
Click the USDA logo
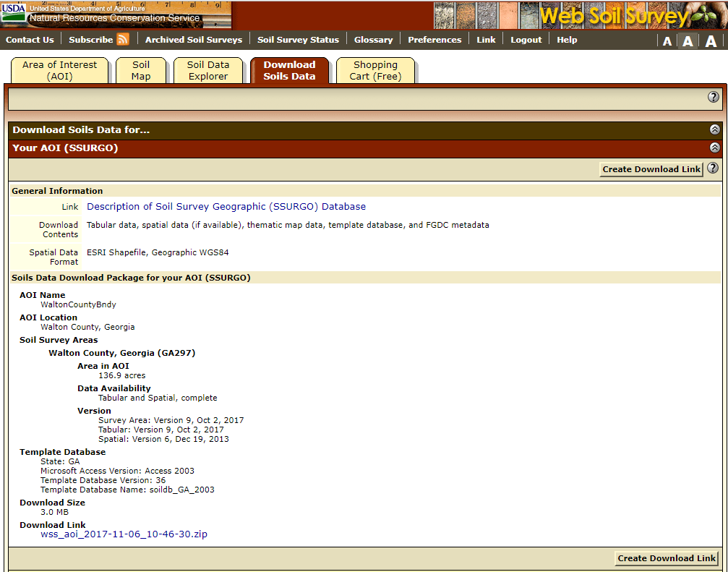14,12
